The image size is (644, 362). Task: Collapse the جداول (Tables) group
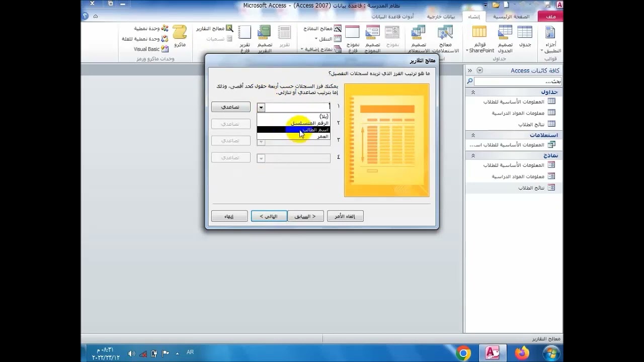pos(473,93)
